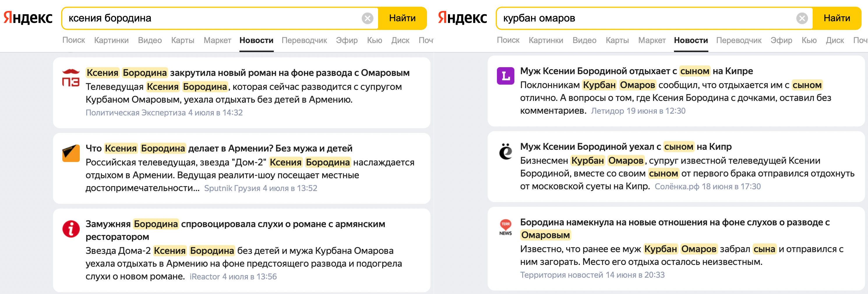Click snippet 'Место его отдыха осталось неизвестным'

point(672,262)
